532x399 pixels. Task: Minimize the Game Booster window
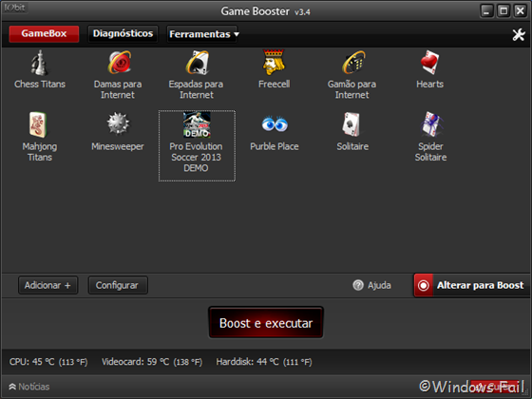486,10
